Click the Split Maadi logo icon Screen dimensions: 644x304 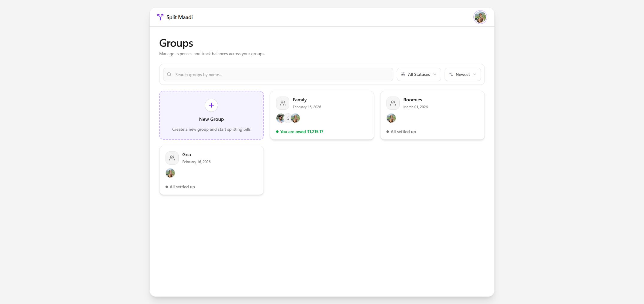[160, 17]
